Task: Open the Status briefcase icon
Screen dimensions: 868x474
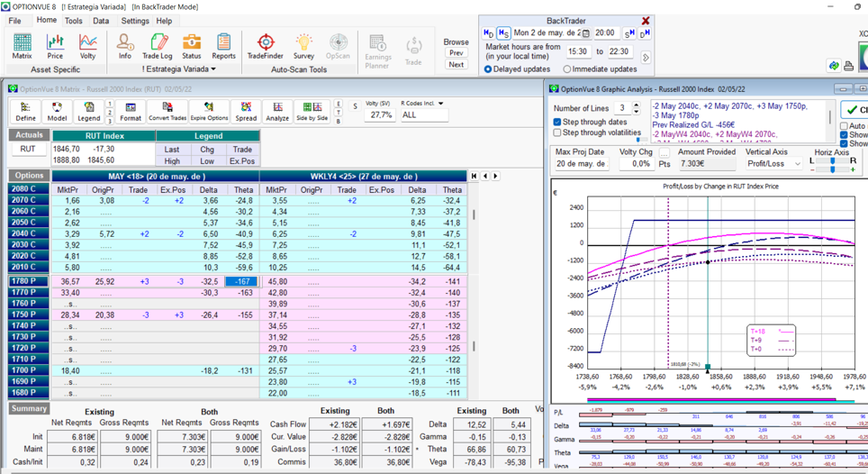Action: (x=192, y=46)
